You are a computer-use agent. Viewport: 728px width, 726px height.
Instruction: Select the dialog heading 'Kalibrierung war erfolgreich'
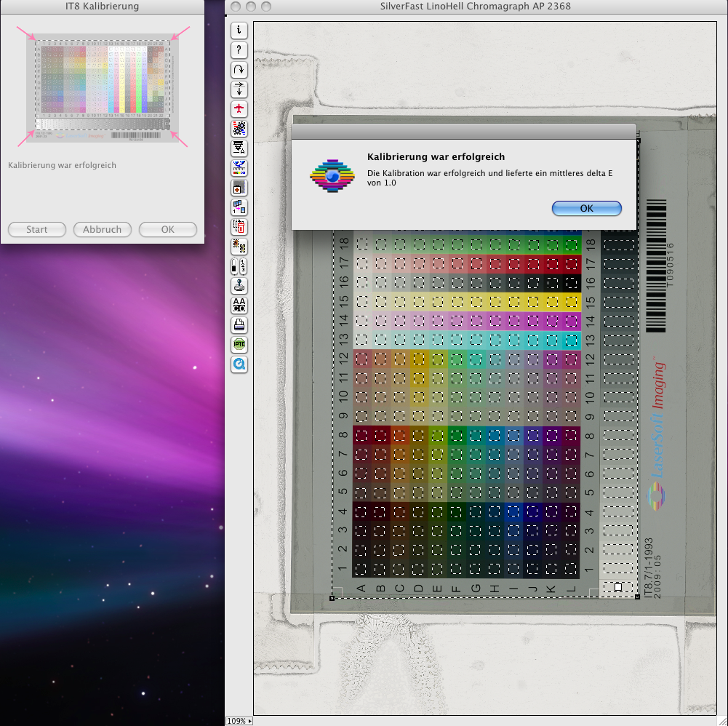coord(436,157)
